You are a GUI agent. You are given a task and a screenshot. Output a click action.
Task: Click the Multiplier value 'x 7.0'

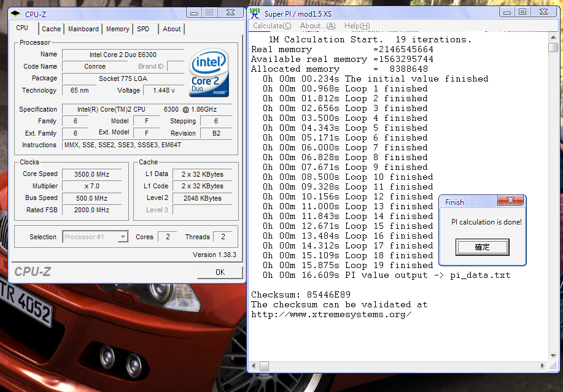click(x=91, y=186)
